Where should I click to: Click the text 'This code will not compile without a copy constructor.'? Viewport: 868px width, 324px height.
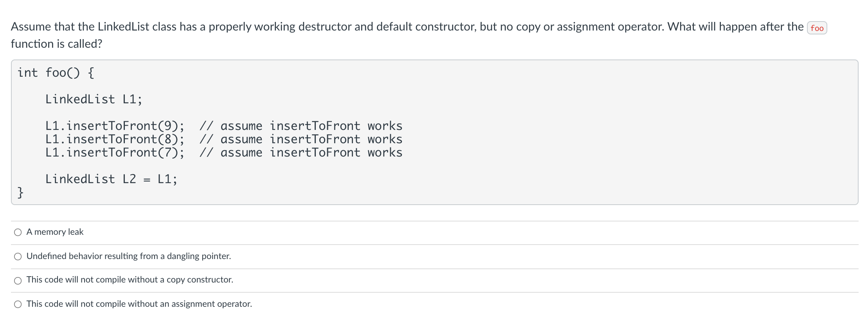[x=130, y=280]
